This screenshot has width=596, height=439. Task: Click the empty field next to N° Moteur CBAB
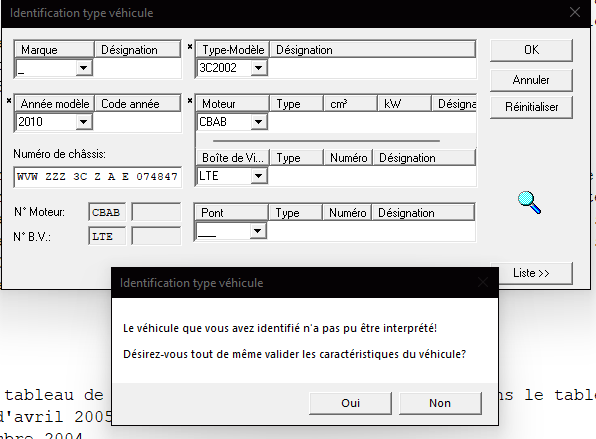[x=156, y=212]
